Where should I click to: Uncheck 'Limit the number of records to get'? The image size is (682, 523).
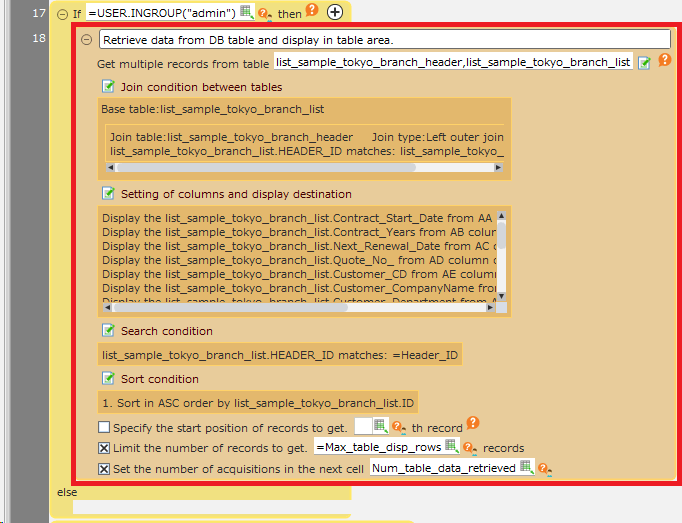[104, 448]
